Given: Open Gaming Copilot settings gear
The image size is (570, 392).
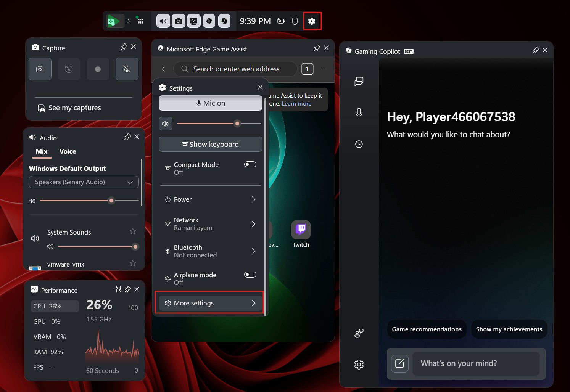Looking at the screenshot, I should coord(358,364).
